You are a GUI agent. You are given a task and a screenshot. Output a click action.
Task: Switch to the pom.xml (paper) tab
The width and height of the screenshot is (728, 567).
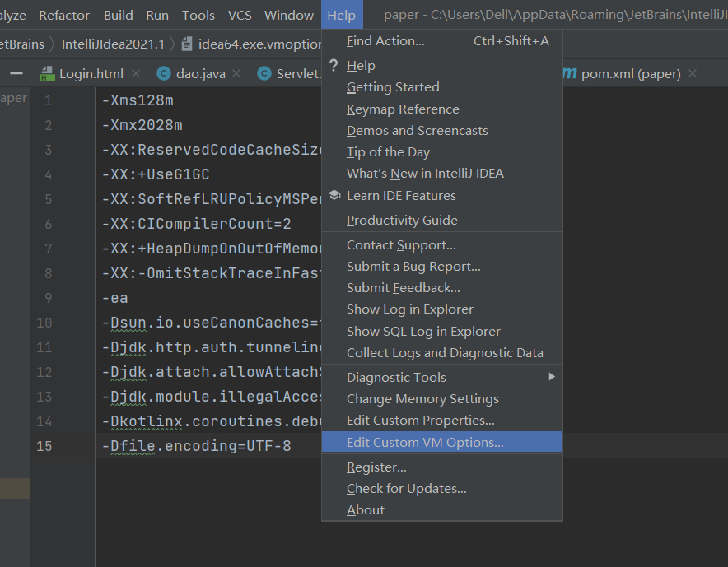[631, 73]
